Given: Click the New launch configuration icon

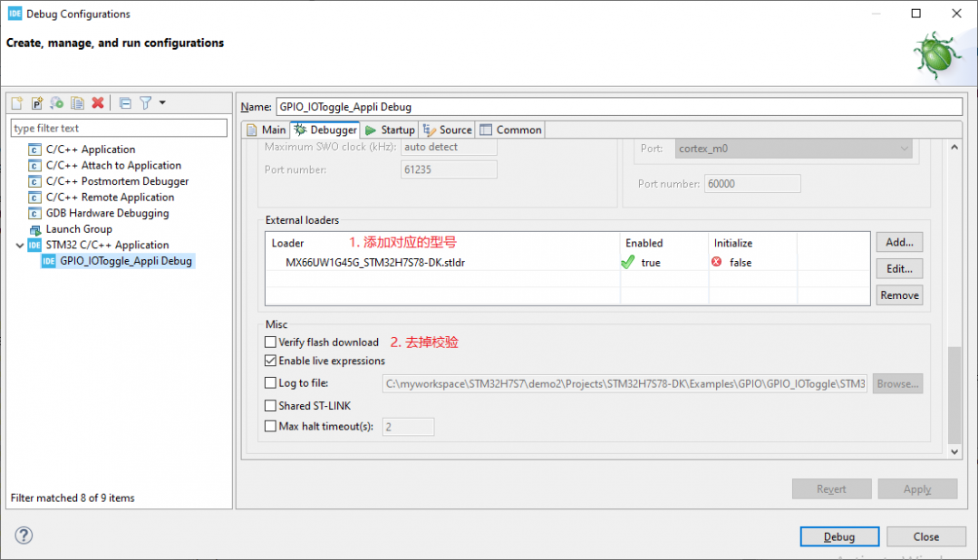Looking at the screenshot, I should coord(17,103).
